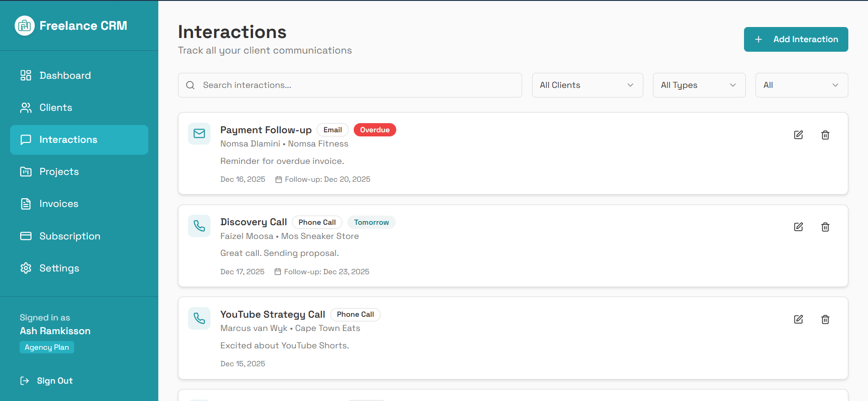868x401 pixels.
Task: Click 'Great call. Sending proposal.' note
Action: pyautogui.click(x=280, y=253)
